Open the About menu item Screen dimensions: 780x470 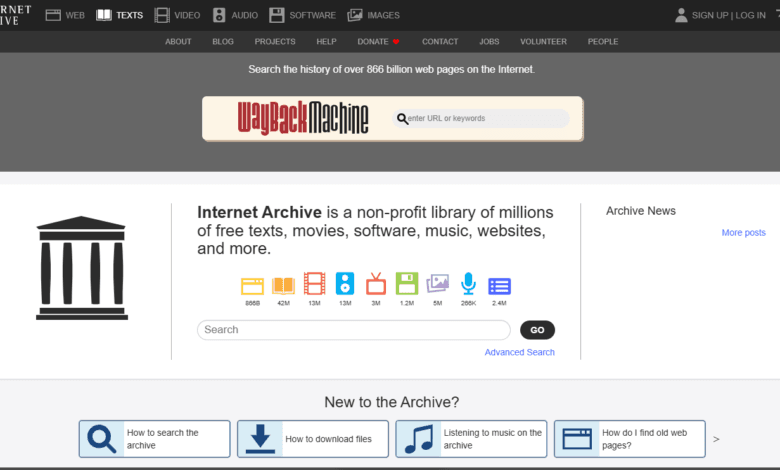tap(178, 42)
